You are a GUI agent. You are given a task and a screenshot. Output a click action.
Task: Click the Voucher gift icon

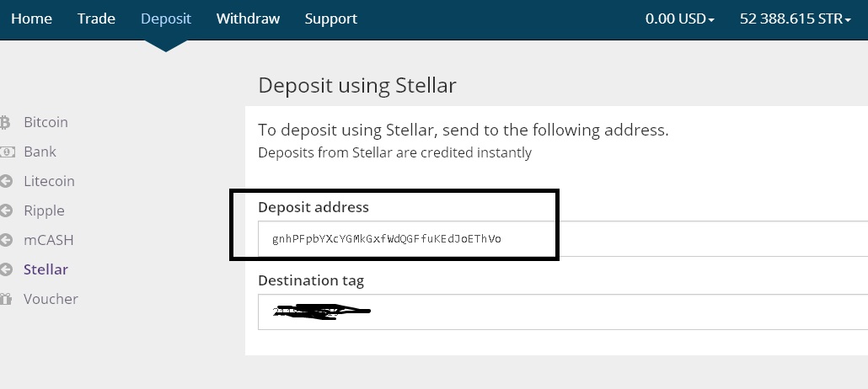point(7,300)
